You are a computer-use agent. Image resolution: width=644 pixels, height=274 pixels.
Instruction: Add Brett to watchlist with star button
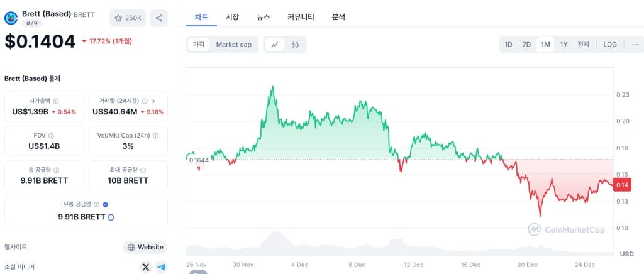pos(128,18)
